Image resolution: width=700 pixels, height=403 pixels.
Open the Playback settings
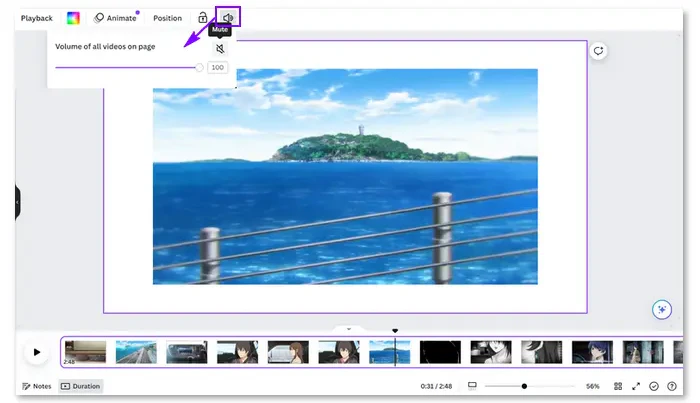[37, 18]
